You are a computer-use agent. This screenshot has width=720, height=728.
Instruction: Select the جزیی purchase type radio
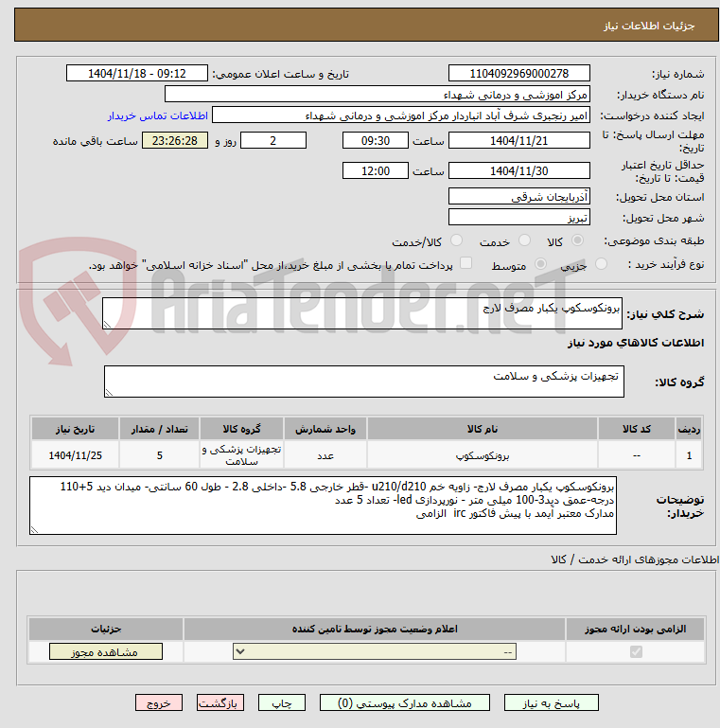pyautogui.click(x=601, y=264)
